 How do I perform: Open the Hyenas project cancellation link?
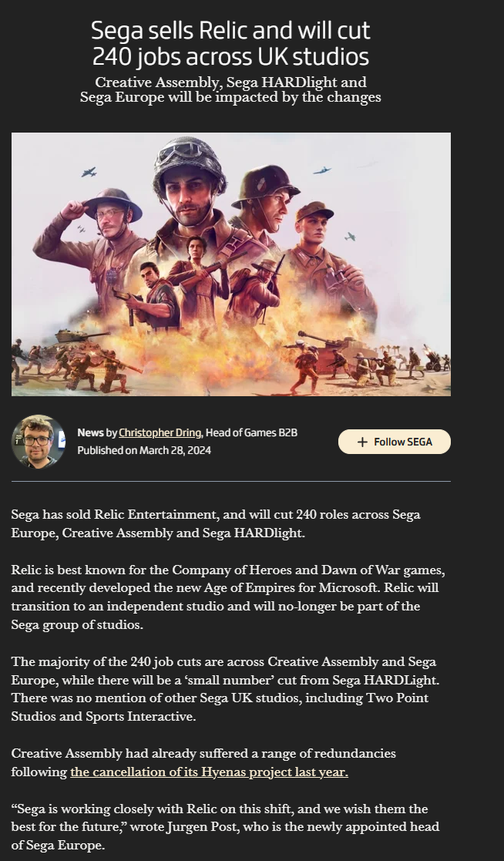(209, 772)
